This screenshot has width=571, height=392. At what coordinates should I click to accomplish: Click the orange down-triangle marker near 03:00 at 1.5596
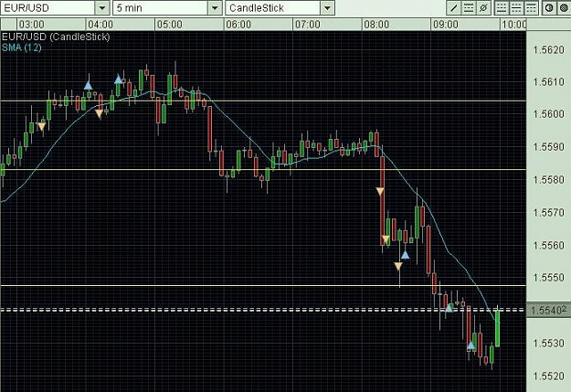coord(42,126)
